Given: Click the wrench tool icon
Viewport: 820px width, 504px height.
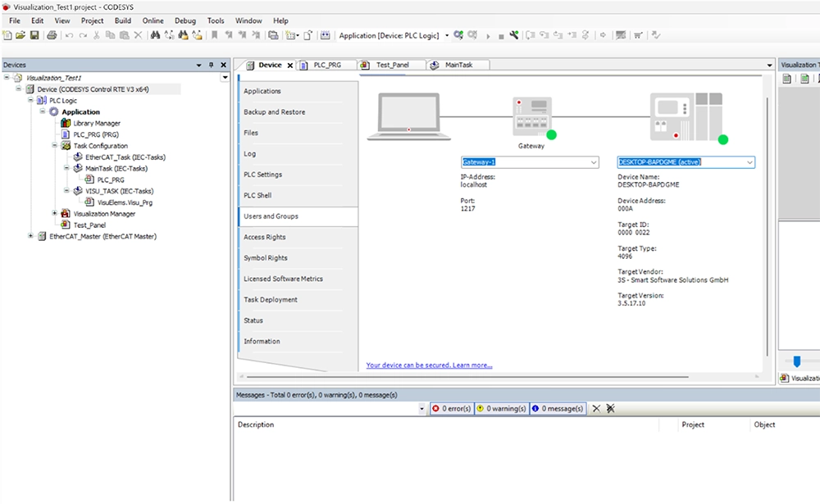Looking at the screenshot, I should coord(515,35).
